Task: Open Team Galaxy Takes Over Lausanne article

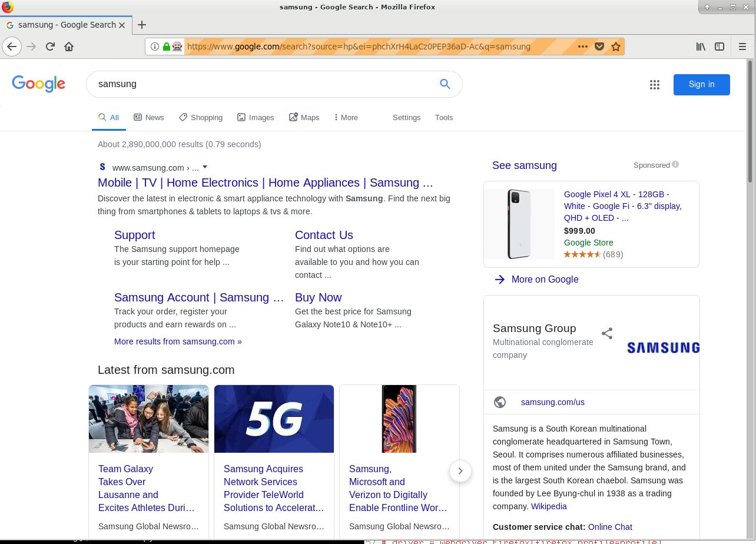Action: [x=147, y=488]
